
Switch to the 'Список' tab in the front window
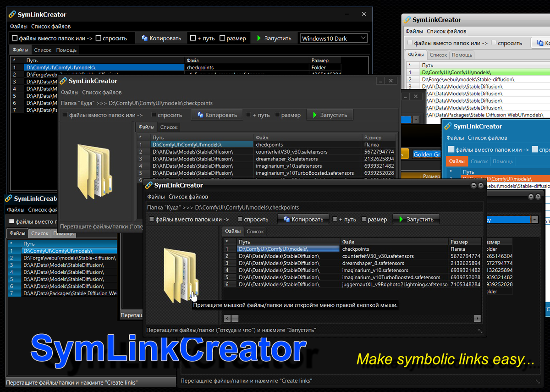point(255,232)
